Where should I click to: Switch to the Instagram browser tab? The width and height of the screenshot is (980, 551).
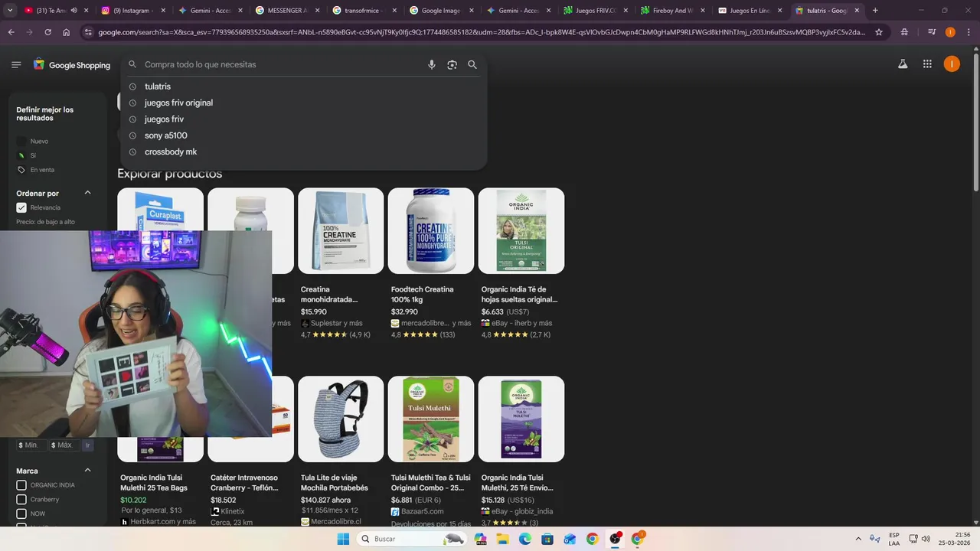click(x=132, y=11)
